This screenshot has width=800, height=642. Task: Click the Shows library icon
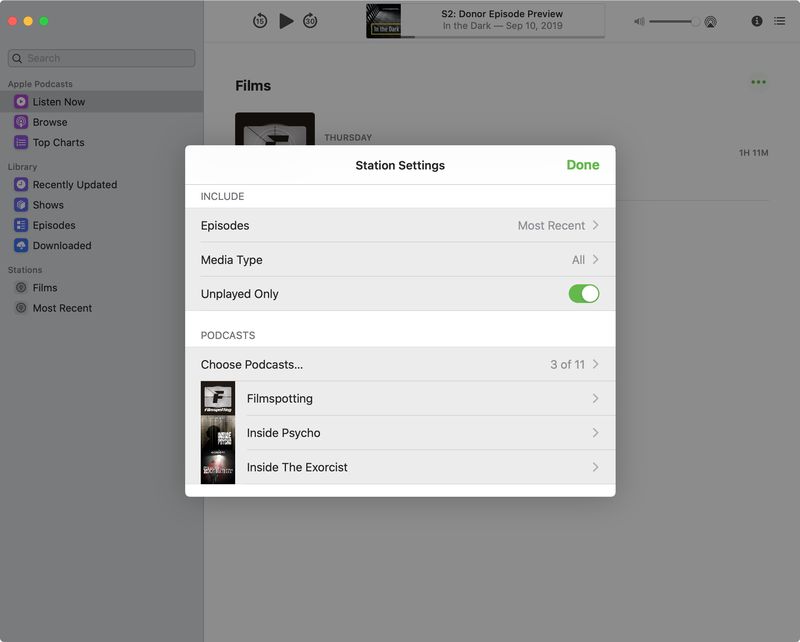[21, 205]
